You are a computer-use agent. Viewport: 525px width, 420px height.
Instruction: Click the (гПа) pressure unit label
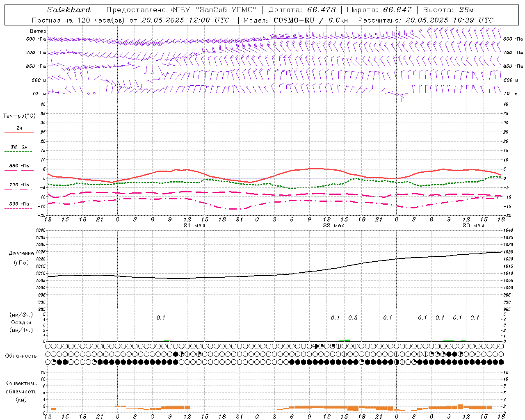tap(21, 263)
